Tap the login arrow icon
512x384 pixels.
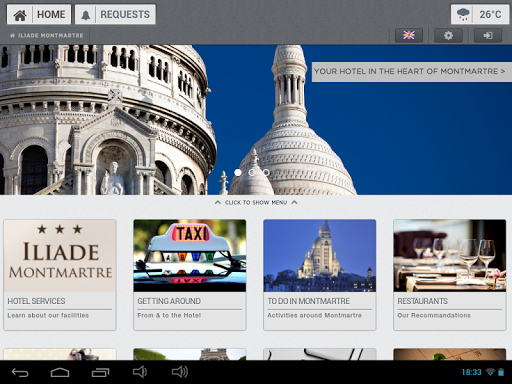pos(488,35)
